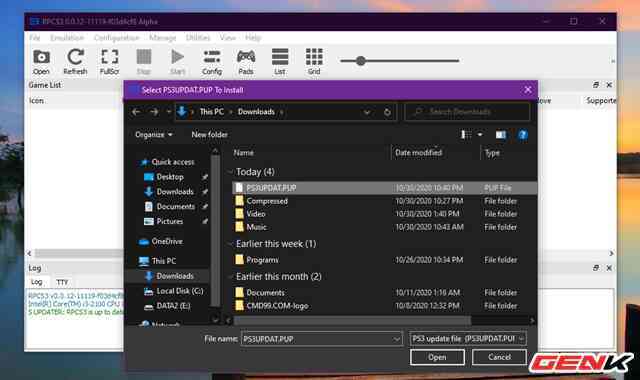640x380 pixels.
Task: Expand the File name dropdown arrow
Action: pyautogui.click(x=396, y=339)
